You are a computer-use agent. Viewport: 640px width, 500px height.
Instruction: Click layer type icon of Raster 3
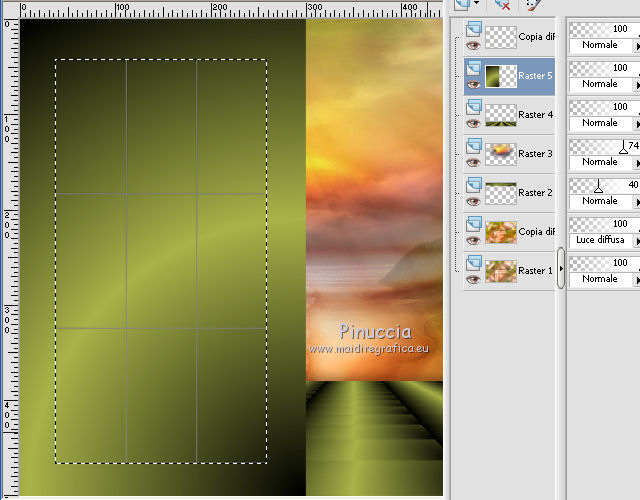point(473,146)
